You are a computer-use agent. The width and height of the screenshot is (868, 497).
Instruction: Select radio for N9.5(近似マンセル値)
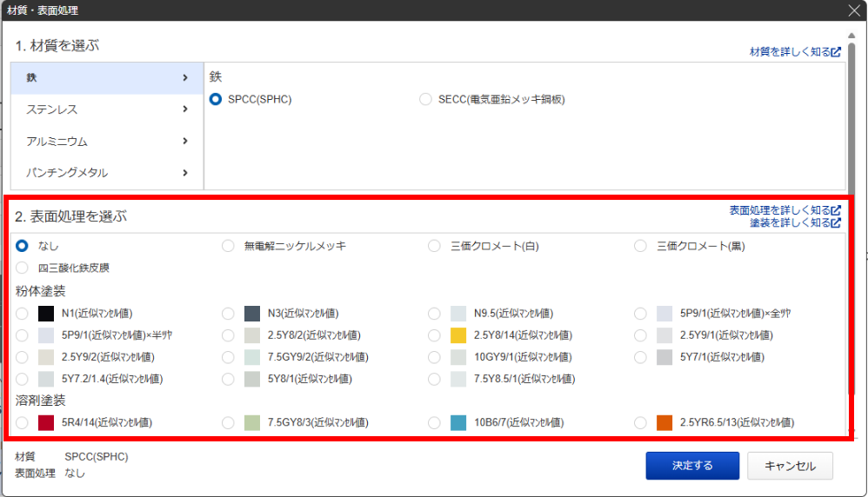[434, 314]
